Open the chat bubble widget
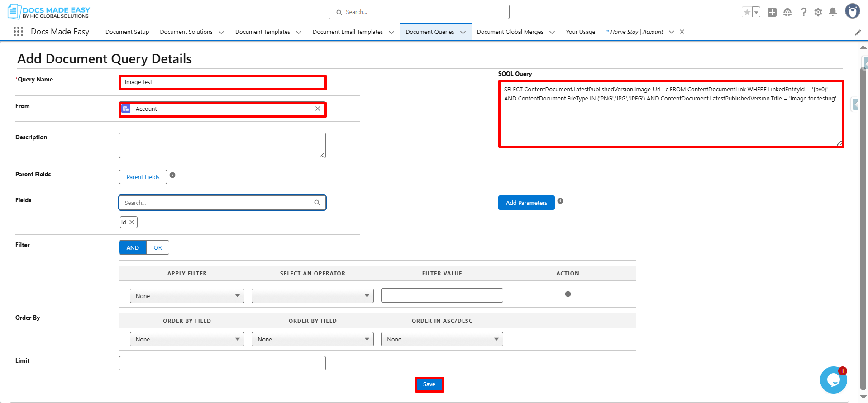868x403 pixels. (833, 380)
